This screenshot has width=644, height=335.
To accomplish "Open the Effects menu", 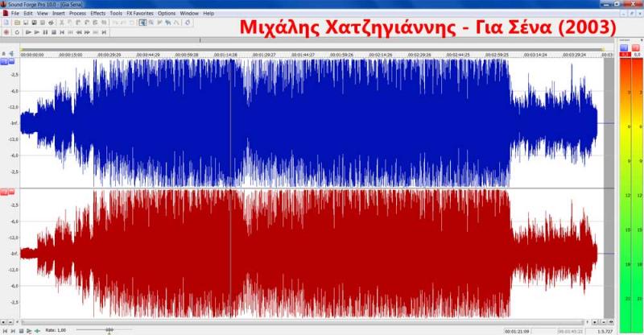I will pyautogui.click(x=97, y=13).
